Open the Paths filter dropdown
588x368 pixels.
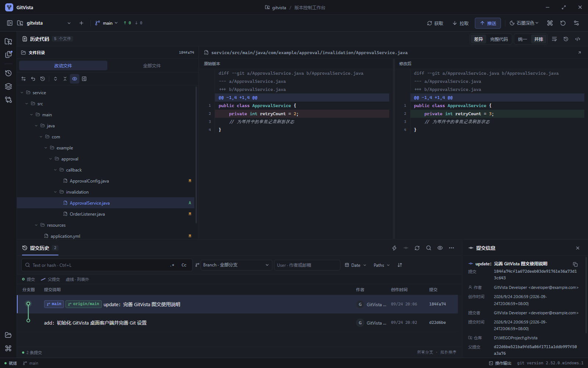point(381,265)
